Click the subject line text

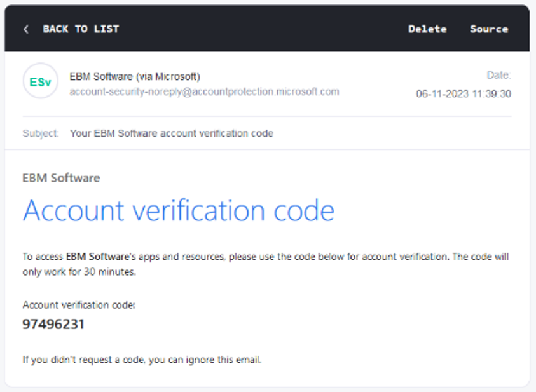172,133
